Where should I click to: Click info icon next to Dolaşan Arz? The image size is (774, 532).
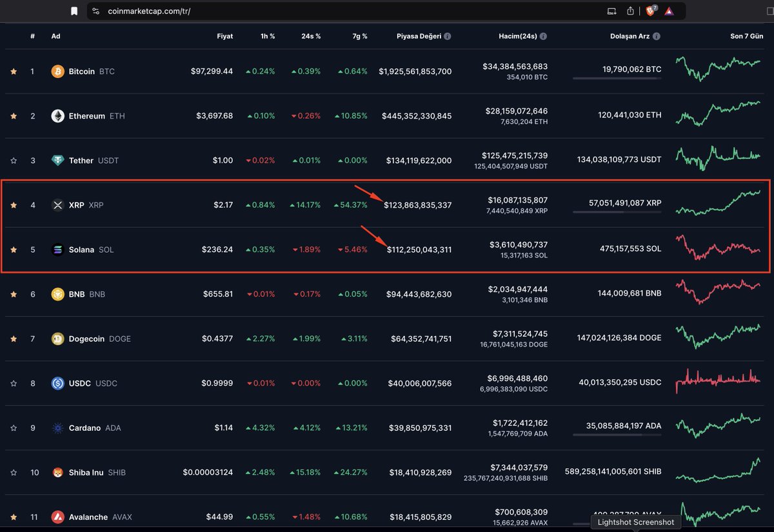click(658, 37)
